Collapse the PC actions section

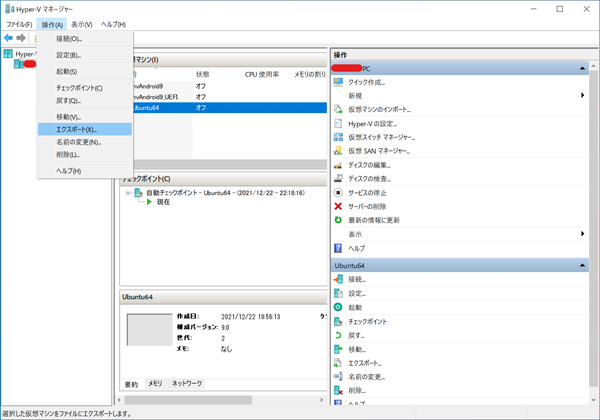(582, 68)
